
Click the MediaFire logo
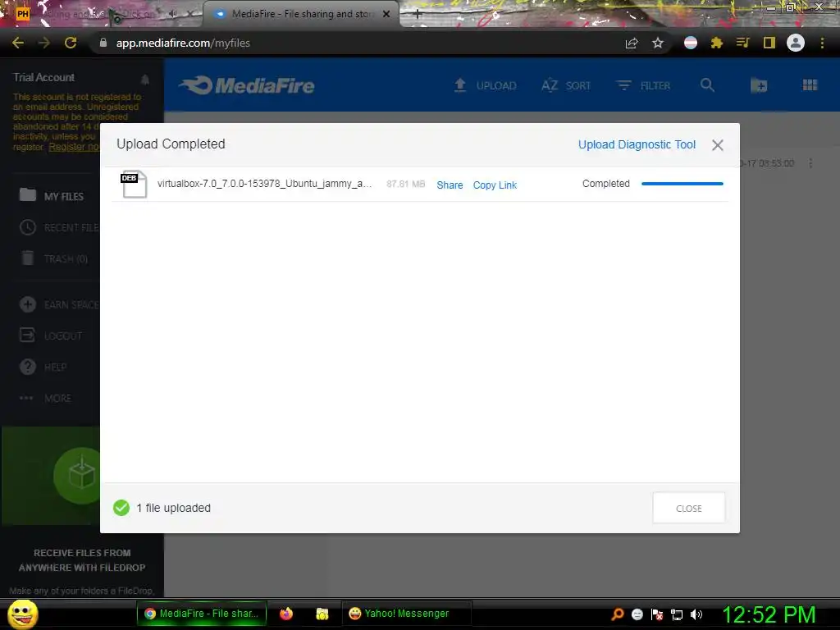(247, 85)
